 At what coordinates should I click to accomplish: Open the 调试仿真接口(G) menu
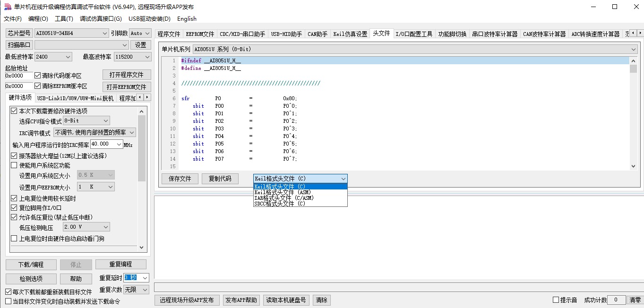click(101, 19)
